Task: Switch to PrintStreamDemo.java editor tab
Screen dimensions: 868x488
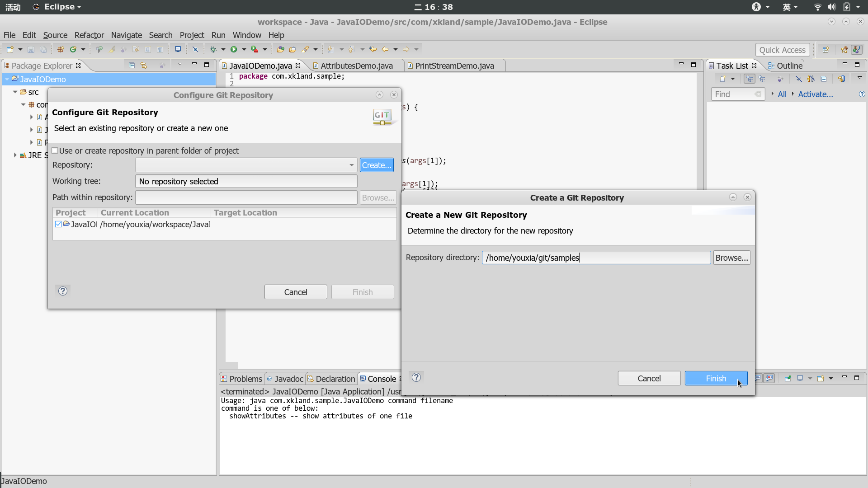Action: (454, 66)
